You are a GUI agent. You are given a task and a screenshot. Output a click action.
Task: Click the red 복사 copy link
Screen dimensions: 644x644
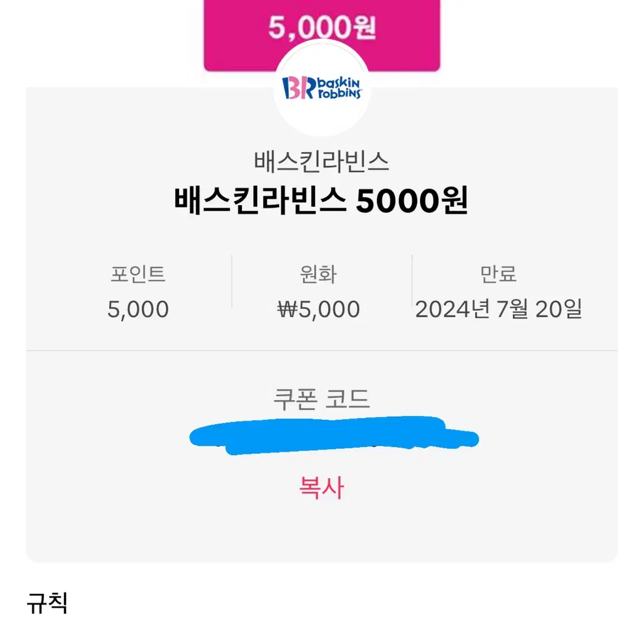(x=321, y=487)
